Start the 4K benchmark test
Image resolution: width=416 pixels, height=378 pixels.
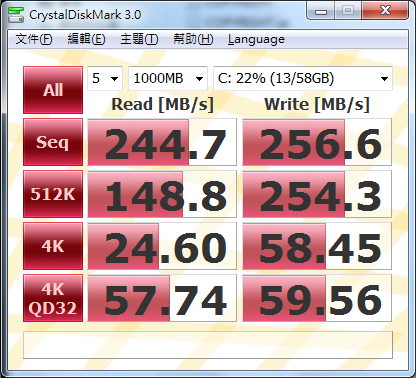pos(53,246)
